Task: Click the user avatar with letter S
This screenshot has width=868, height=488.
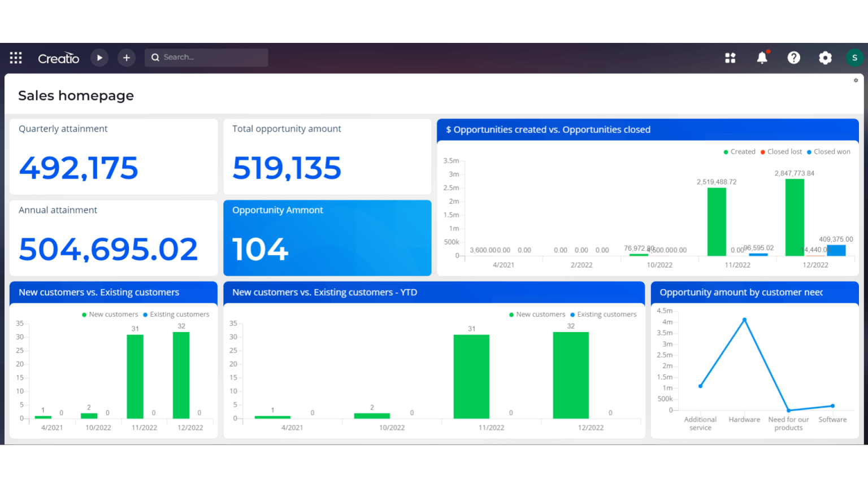Action: coord(854,57)
